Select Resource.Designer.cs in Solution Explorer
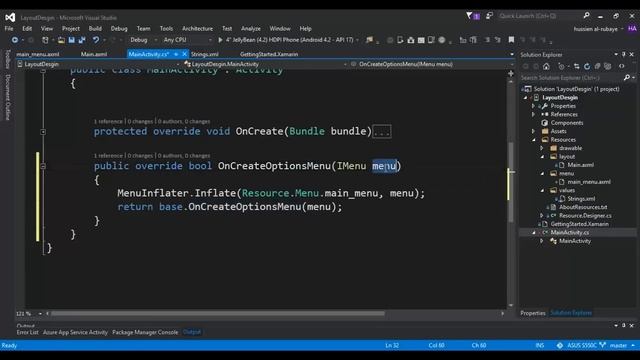The height and width of the screenshot is (360, 640). (x=585, y=216)
